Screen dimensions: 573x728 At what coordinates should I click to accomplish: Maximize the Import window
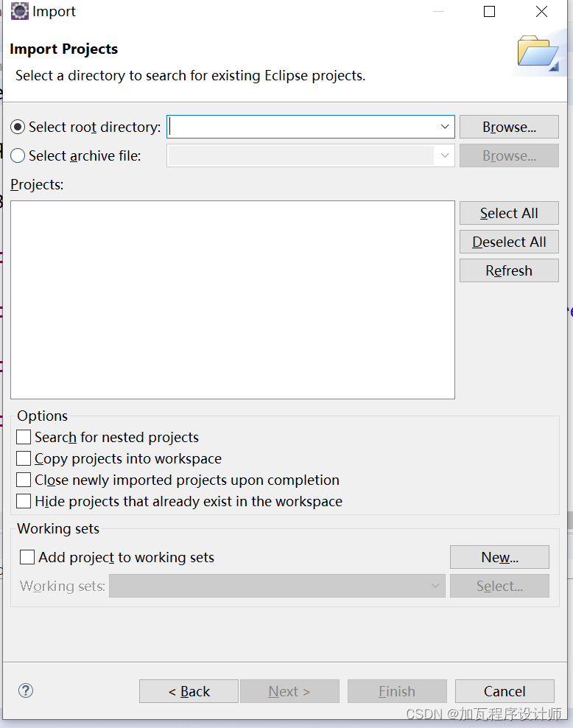click(490, 11)
